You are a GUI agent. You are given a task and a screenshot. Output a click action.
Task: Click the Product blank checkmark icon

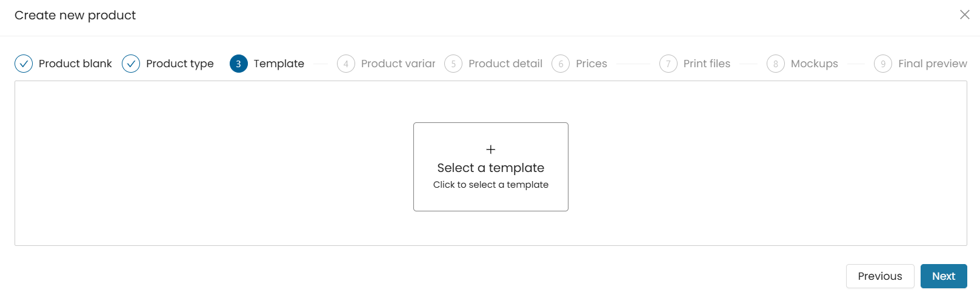click(24, 64)
